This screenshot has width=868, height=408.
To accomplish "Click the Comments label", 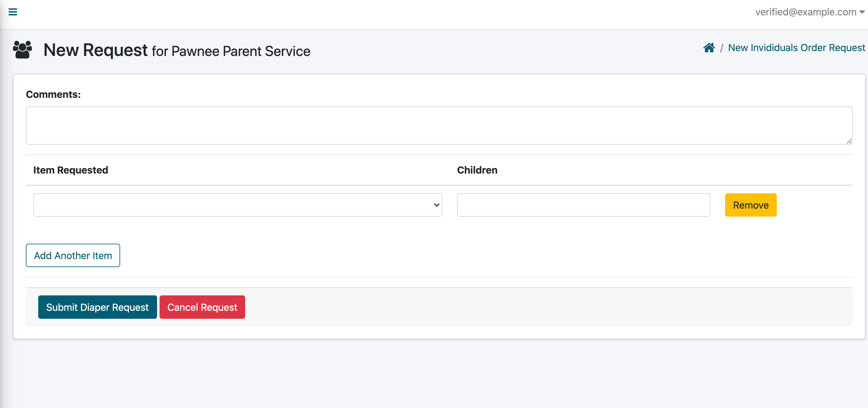I will [53, 94].
